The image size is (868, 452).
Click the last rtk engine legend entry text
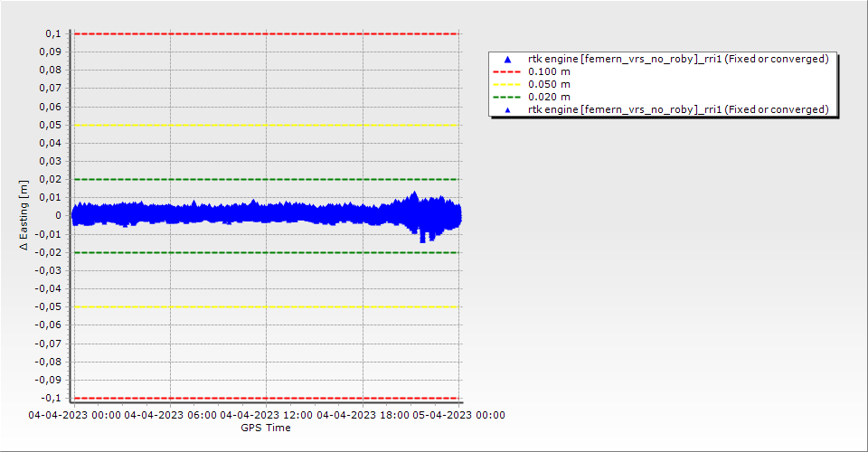(678, 109)
